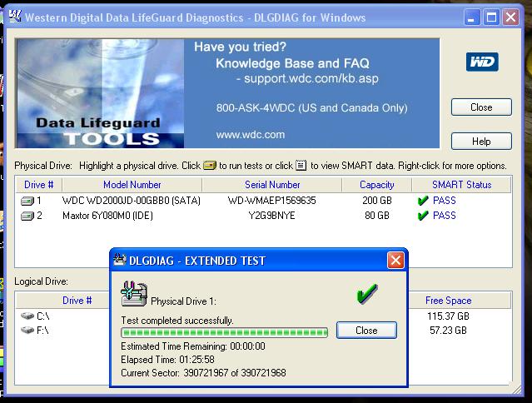
Task: Click the www.wdc.com address in the banner
Action: [x=251, y=135]
